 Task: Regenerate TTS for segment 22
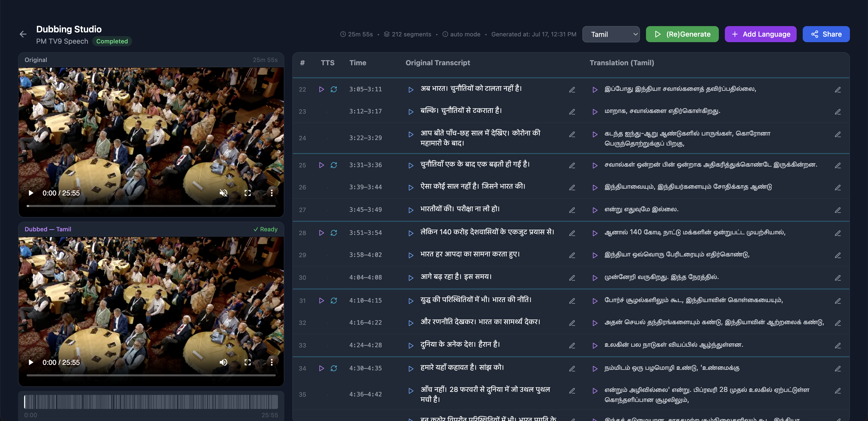click(x=334, y=89)
